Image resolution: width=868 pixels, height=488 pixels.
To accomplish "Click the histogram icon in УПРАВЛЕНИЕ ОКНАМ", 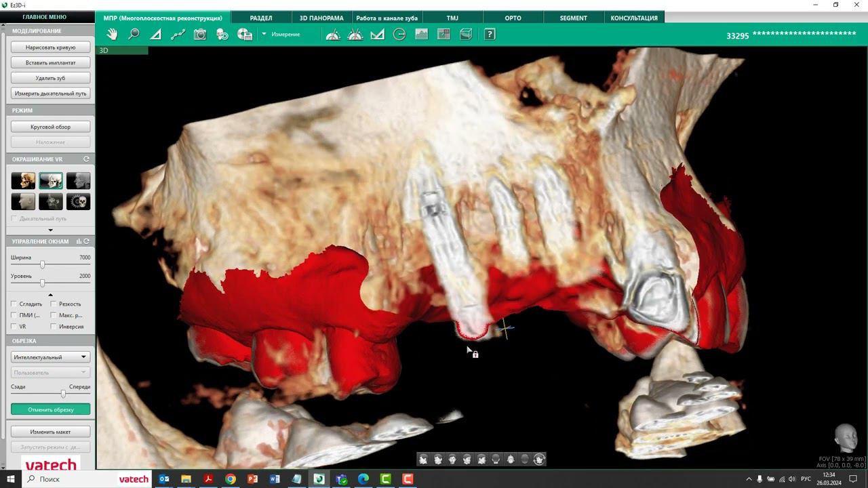I will [79, 241].
